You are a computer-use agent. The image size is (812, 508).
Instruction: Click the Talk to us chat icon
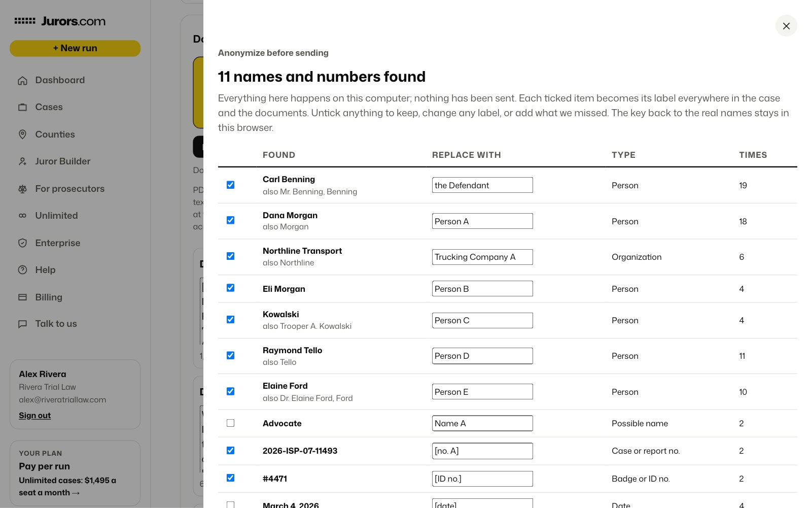click(x=22, y=324)
